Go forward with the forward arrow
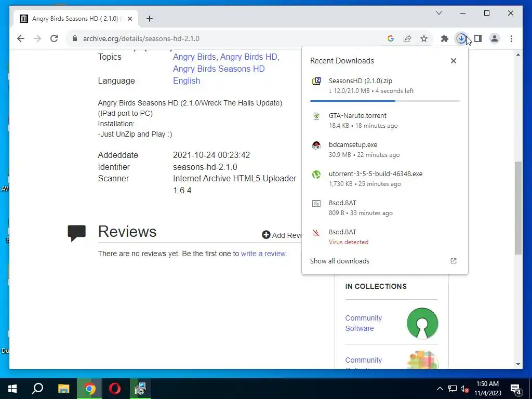This screenshot has height=399, width=532. (x=37, y=38)
